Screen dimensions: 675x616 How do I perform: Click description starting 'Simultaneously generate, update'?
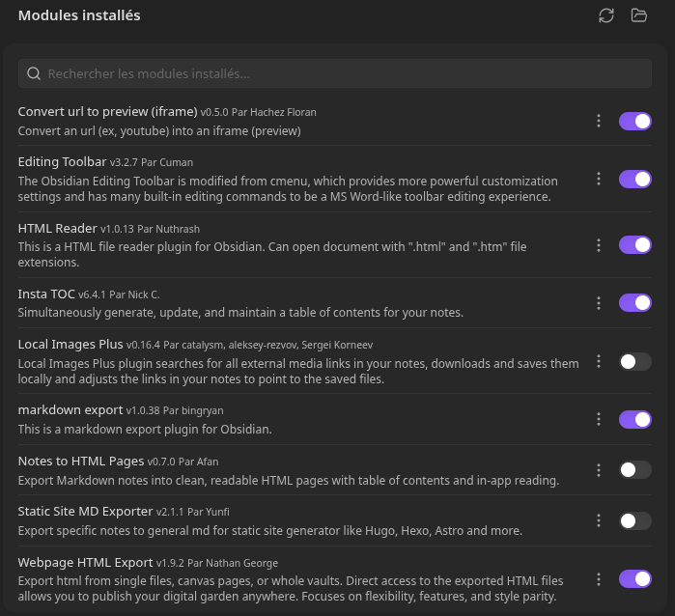[x=240, y=313]
